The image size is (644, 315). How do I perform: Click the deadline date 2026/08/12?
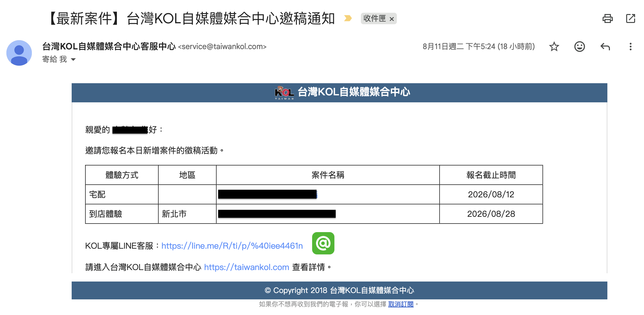point(491,194)
